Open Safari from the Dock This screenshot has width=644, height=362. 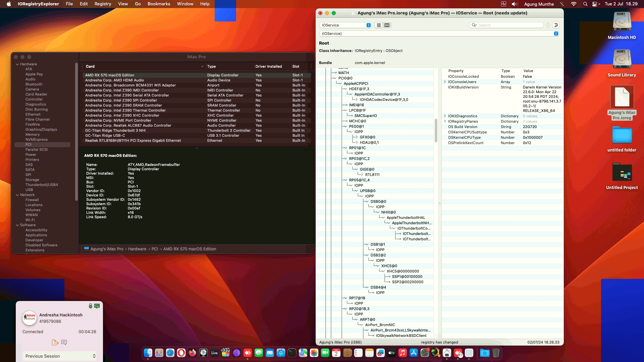[x=170, y=353]
